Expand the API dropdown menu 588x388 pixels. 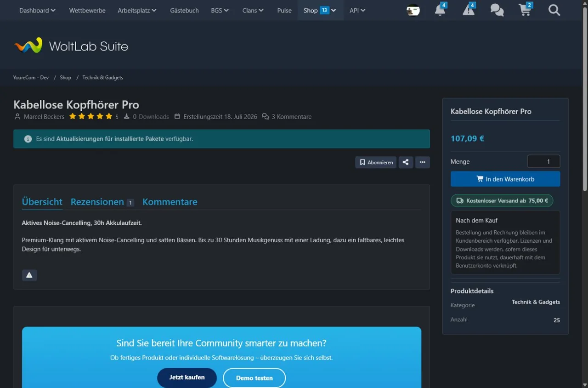point(357,10)
